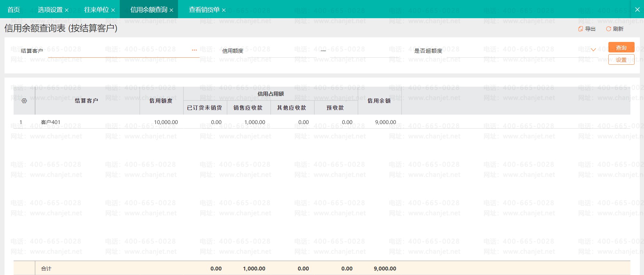Image resolution: width=644 pixels, height=275 pixels.
Task: Select the 信用余额查询 tab
Action: [149, 9]
